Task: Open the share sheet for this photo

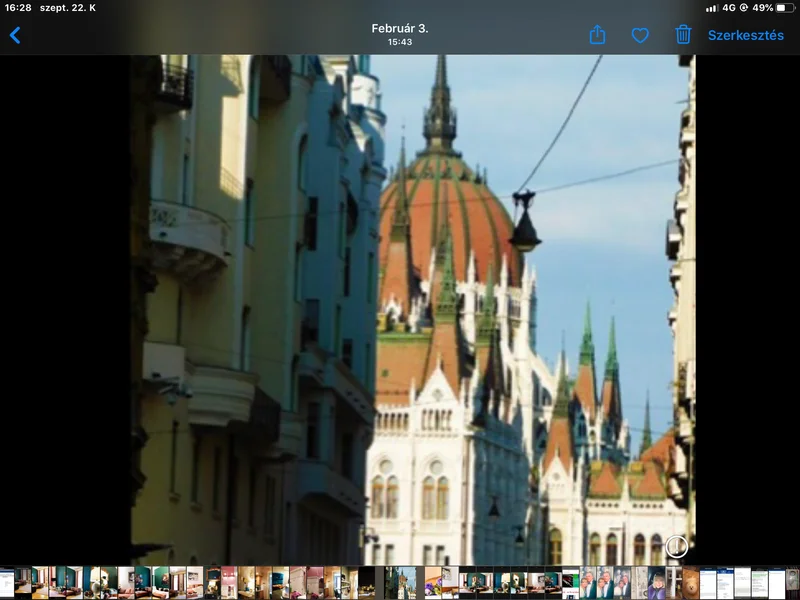Action: click(x=597, y=35)
